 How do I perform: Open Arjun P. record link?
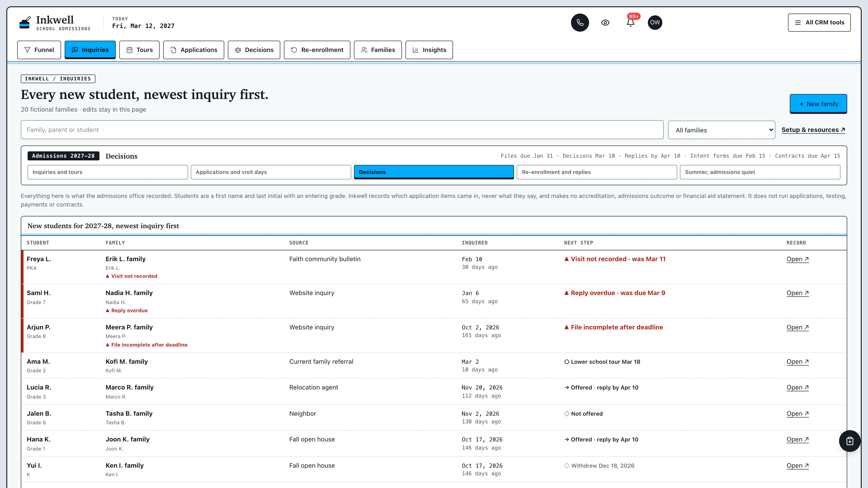797,327
